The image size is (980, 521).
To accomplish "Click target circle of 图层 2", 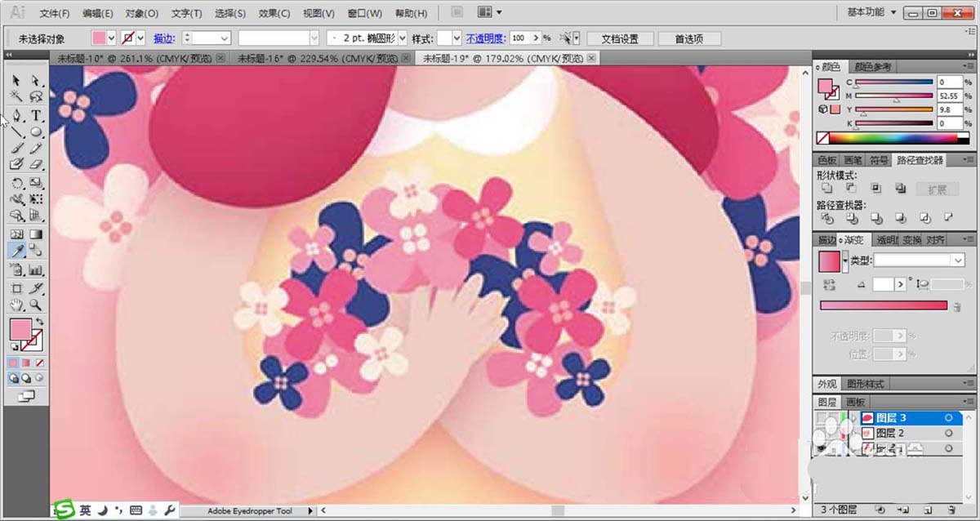I will pos(949,434).
